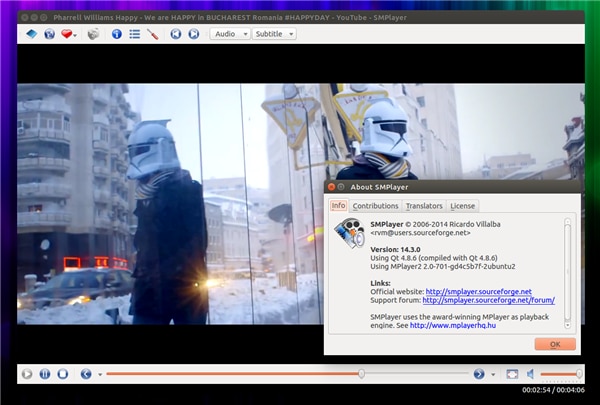Click the Previous track toolbar icon
The height and width of the screenshot is (405, 600).
[x=176, y=34]
